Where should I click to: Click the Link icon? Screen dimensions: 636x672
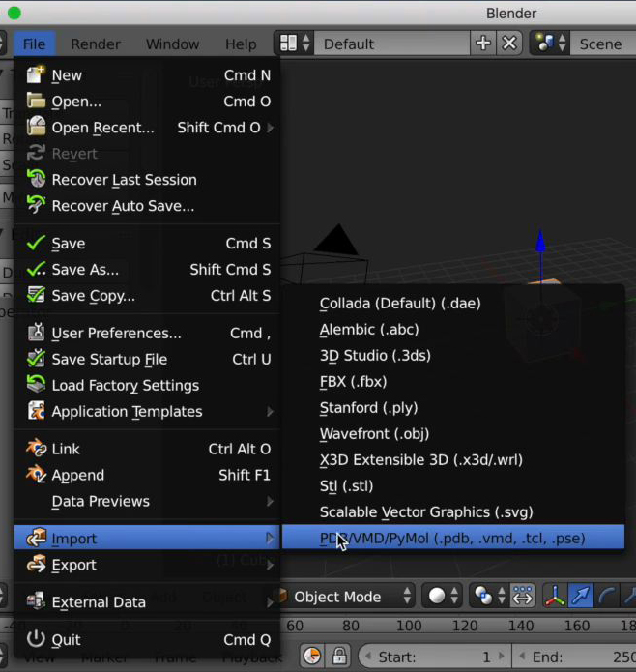(x=36, y=449)
